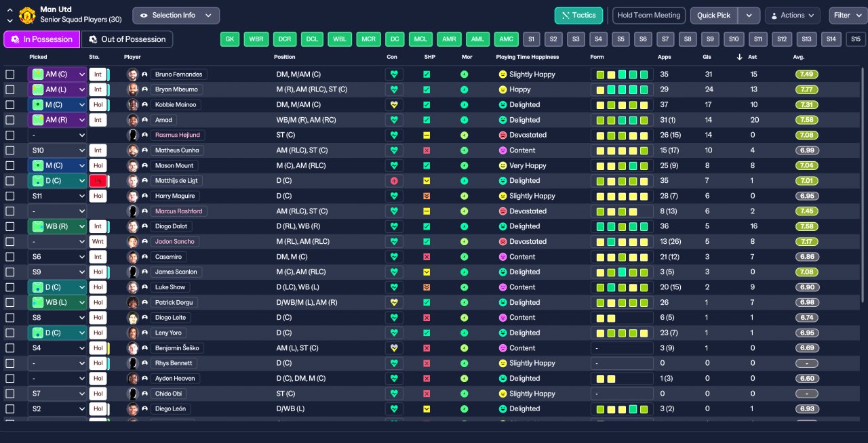Image resolution: width=868 pixels, height=443 pixels.
Task: Click Bruno Fernandes' sharpness tick icon
Action: click(427, 75)
